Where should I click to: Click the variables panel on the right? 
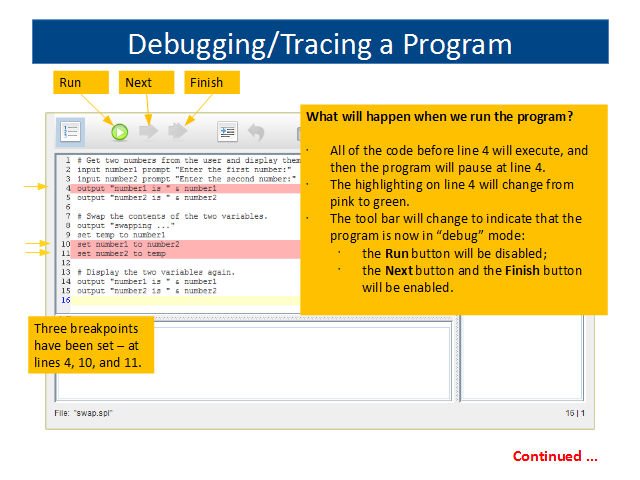522,357
